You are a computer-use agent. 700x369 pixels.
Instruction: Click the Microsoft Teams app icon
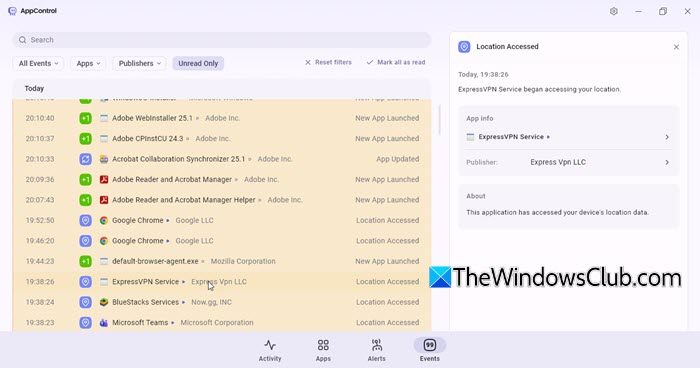tap(104, 323)
